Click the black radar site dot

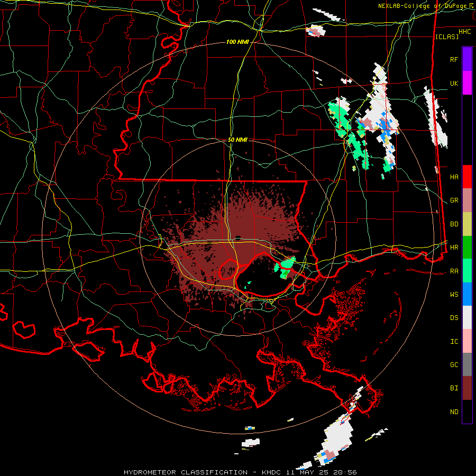239,237
